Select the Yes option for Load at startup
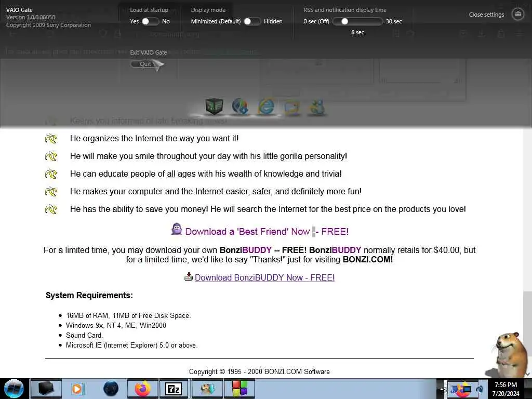This screenshot has width=532, height=399. 135,21
